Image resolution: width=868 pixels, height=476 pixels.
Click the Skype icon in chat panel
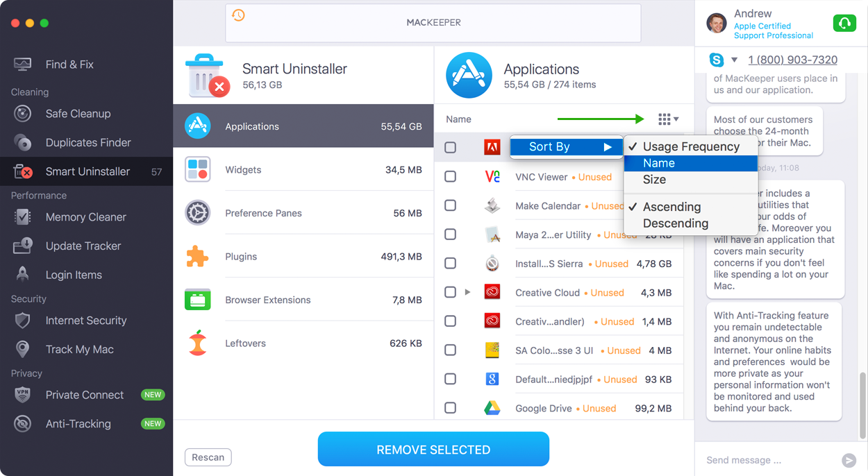[716, 60]
